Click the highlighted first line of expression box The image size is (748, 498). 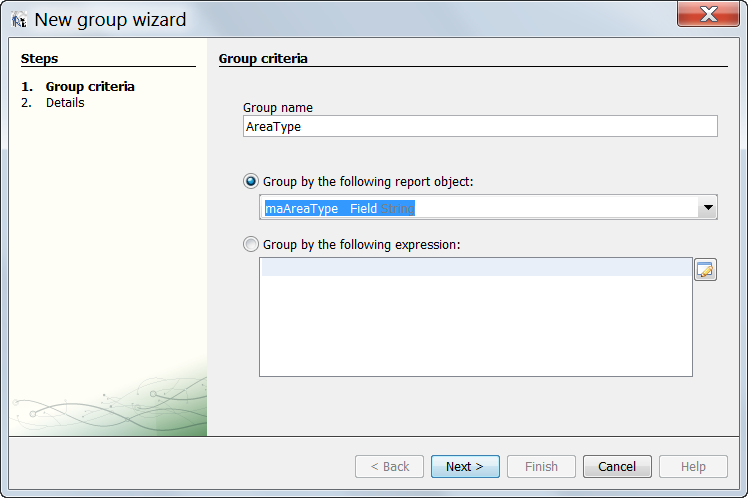pyautogui.click(x=475, y=267)
